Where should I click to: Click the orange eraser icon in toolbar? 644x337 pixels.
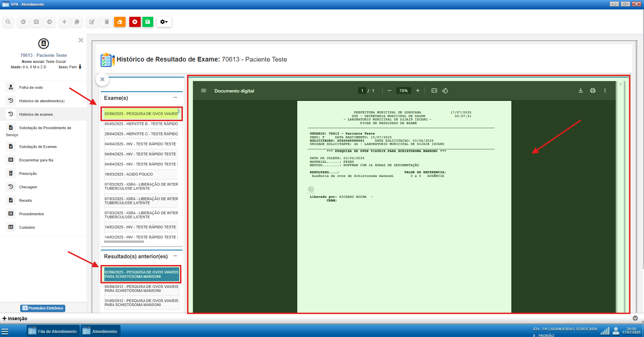(120, 22)
